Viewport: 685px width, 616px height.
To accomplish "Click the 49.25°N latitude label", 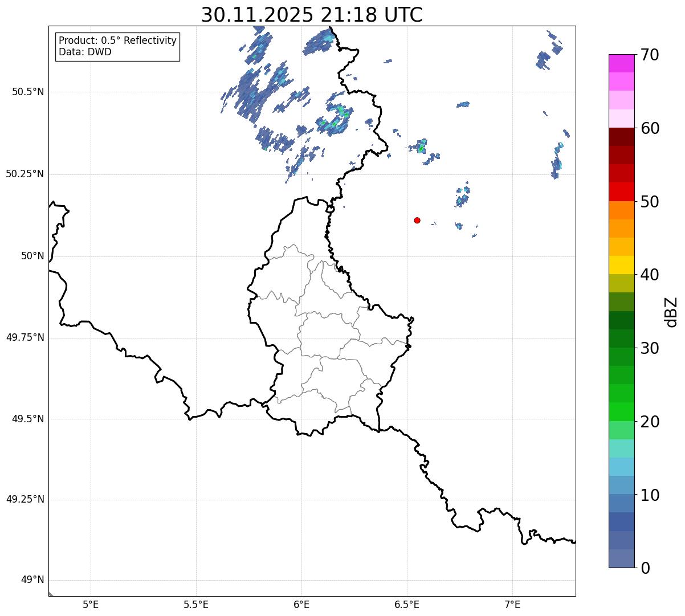I will click(25, 499).
